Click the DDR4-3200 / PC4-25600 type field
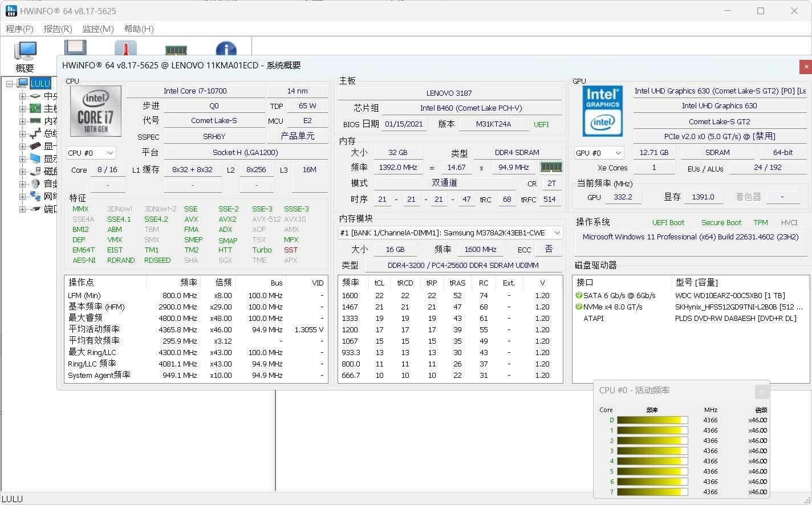 [x=462, y=265]
